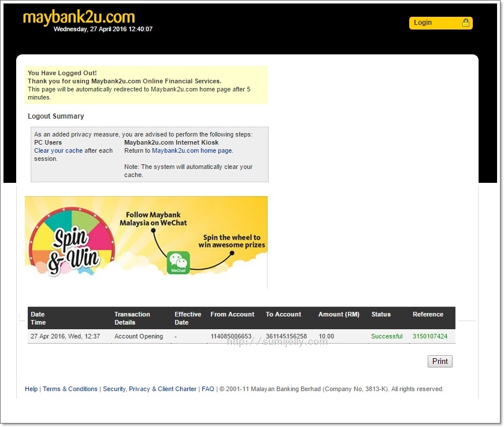The height and width of the screenshot is (427, 504).
Task: Click the 'Amount (RM)' column header
Action: click(339, 314)
